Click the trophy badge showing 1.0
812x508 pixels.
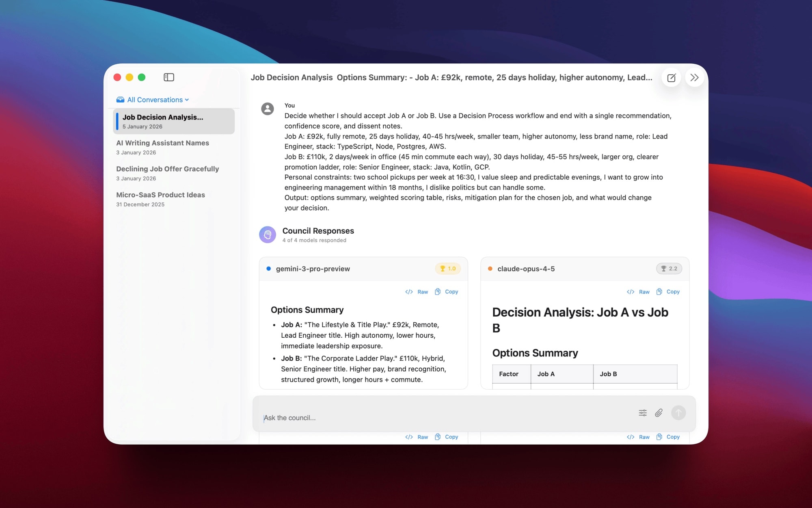[x=447, y=269]
